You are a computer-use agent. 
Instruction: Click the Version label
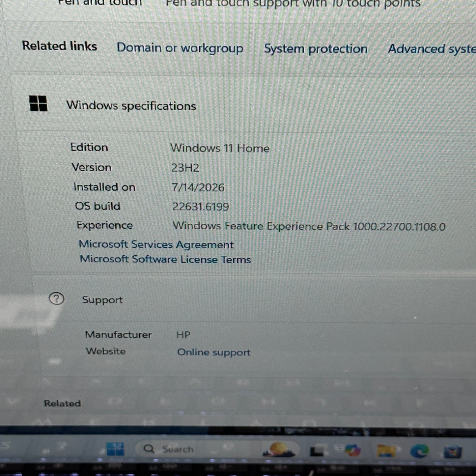[x=92, y=167]
